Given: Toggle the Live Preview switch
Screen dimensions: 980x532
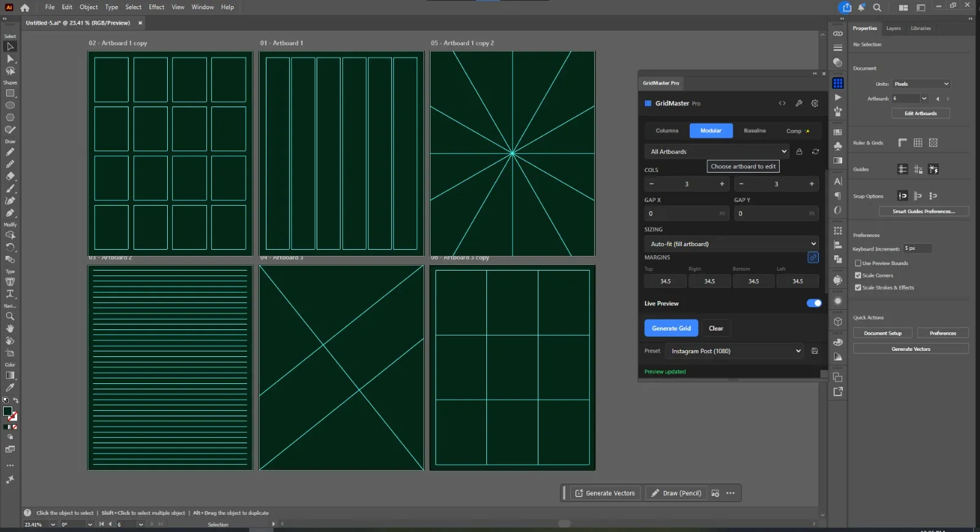Looking at the screenshot, I should point(814,303).
